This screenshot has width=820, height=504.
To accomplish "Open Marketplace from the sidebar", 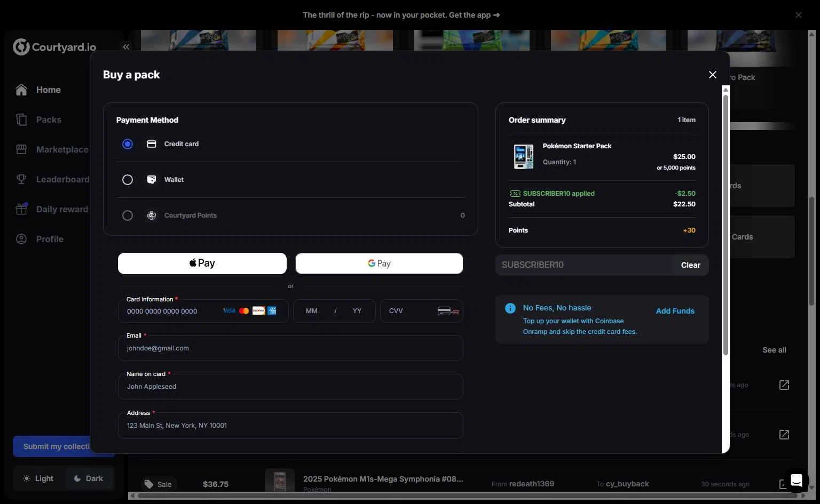I will point(62,149).
